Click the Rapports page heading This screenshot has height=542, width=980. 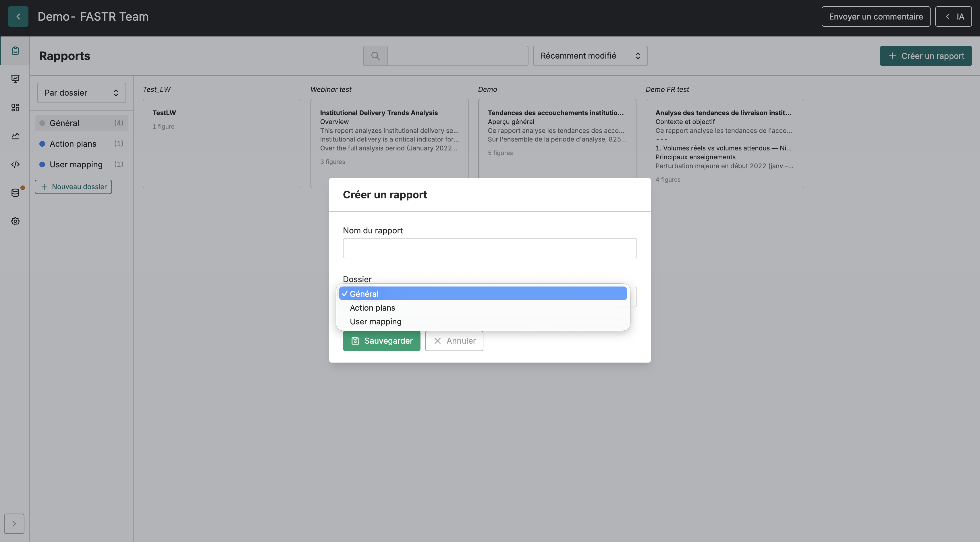65,56
